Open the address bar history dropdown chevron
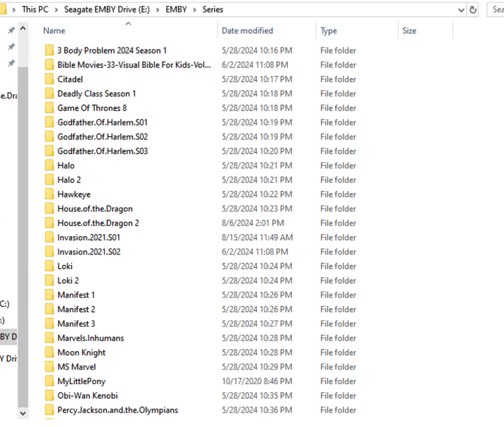The image size is (504, 427). click(461, 9)
